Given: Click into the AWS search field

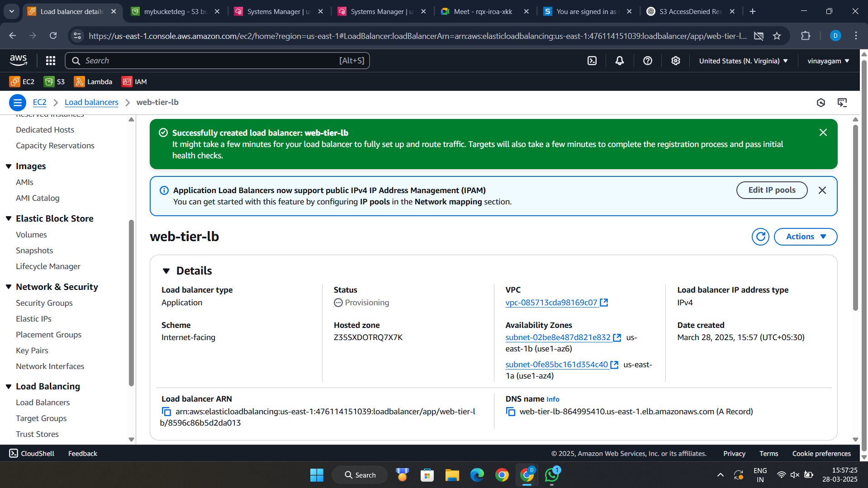Looking at the screenshot, I should tap(217, 61).
